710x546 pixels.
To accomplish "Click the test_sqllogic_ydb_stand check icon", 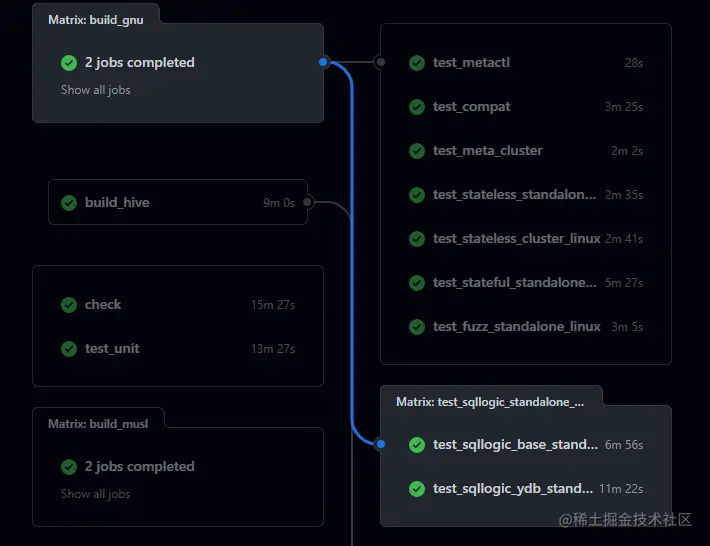I will coord(417,489).
